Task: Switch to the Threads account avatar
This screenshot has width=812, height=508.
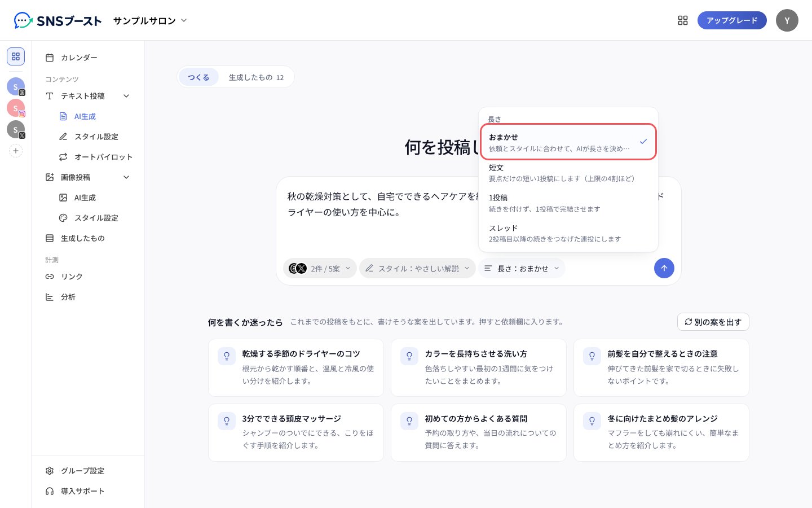Action: click(16, 87)
